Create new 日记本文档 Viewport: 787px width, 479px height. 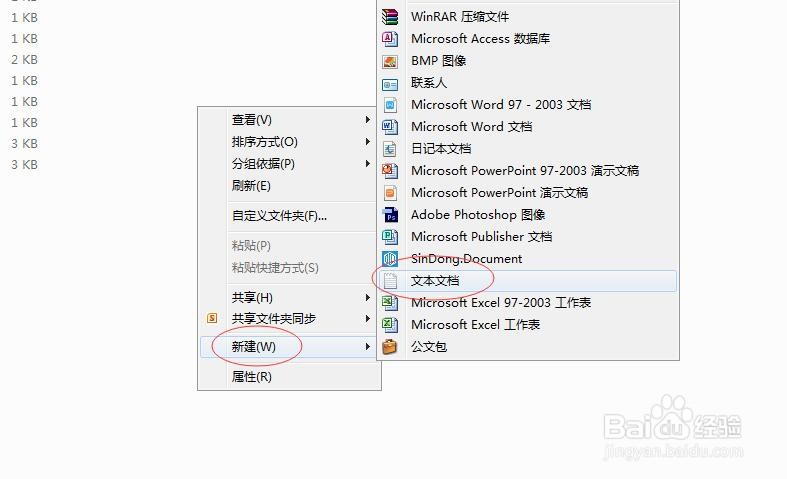528,149
